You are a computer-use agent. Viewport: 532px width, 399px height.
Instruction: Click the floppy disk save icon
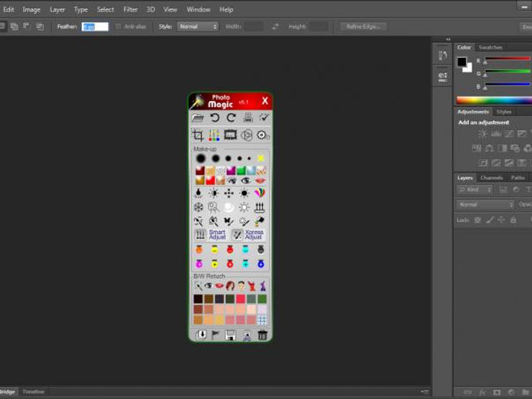coord(231,335)
